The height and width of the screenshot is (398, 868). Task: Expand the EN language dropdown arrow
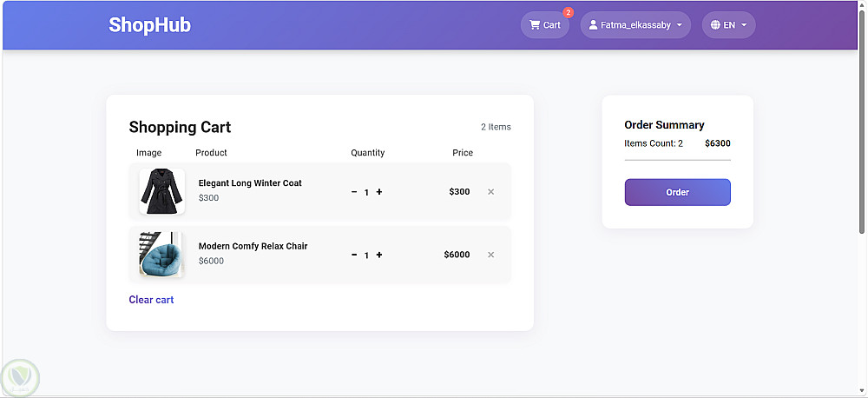pos(744,25)
